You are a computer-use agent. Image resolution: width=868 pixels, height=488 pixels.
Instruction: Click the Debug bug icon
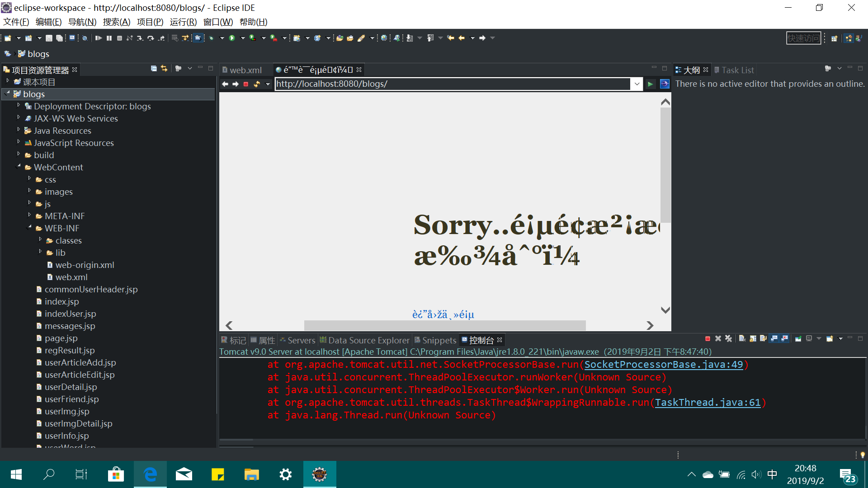tap(211, 38)
